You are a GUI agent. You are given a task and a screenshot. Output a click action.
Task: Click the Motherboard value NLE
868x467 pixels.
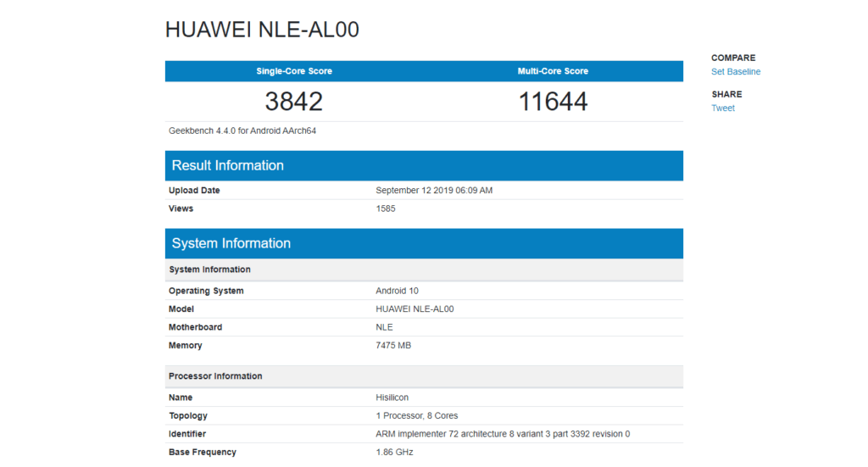[384, 327]
